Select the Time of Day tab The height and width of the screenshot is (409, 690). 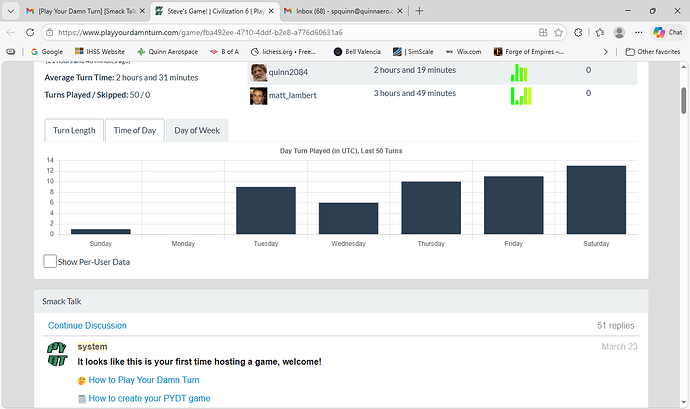[134, 130]
